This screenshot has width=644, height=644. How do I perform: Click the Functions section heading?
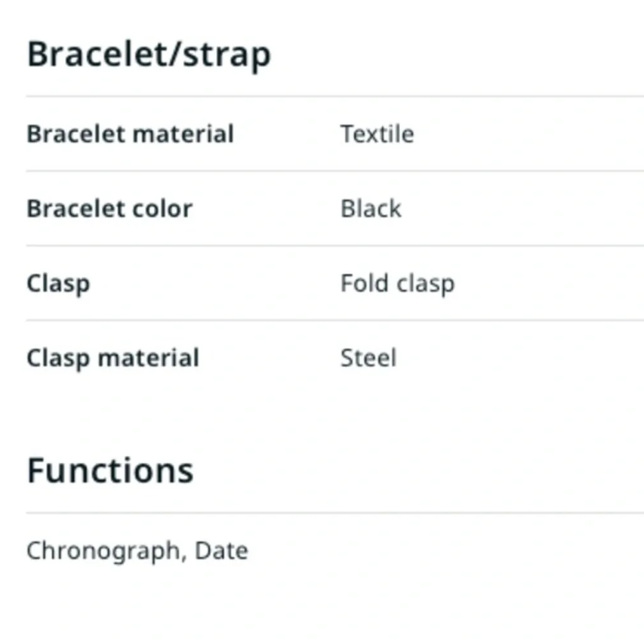tap(110, 471)
